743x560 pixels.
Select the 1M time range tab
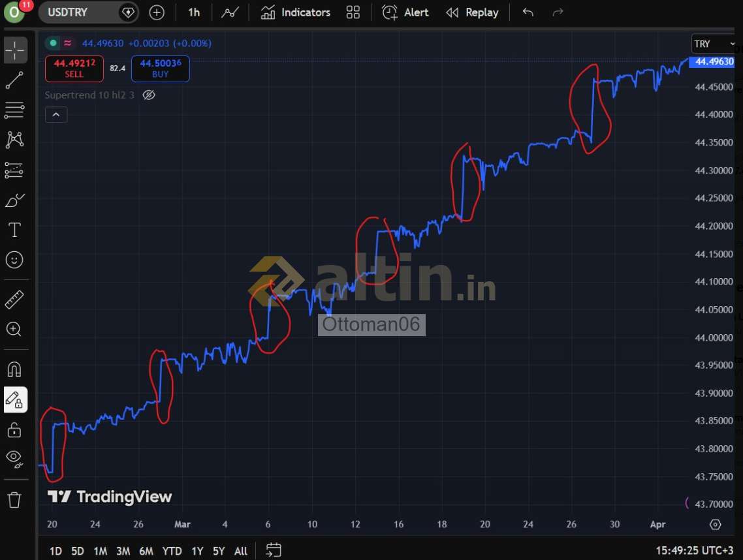pyautogui.click(x=100, y=552)
